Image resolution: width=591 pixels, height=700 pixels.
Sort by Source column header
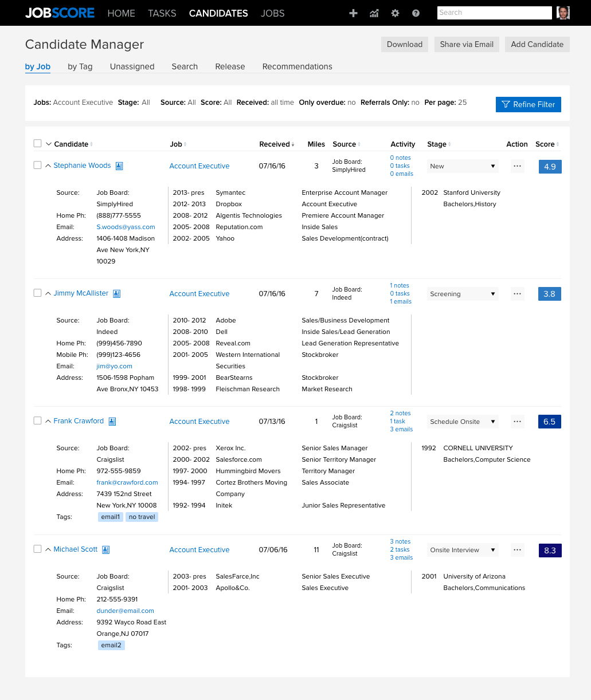click(x=346, y=144)
